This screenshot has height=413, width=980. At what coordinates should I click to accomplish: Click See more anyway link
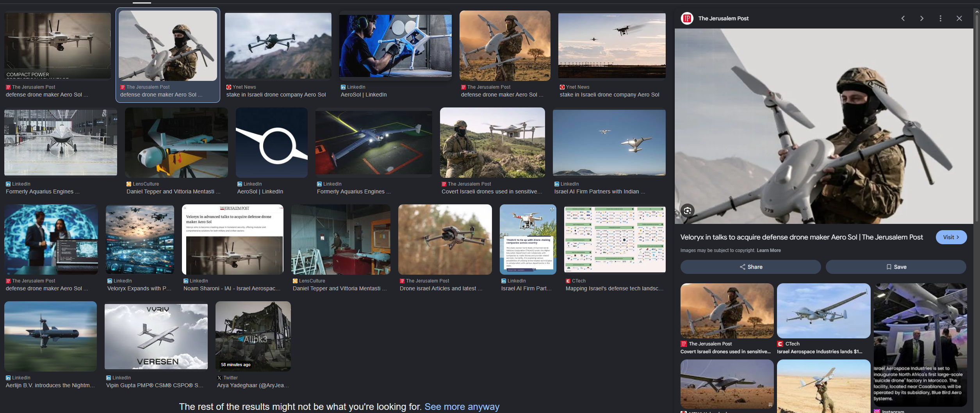[x=462, y=407]
